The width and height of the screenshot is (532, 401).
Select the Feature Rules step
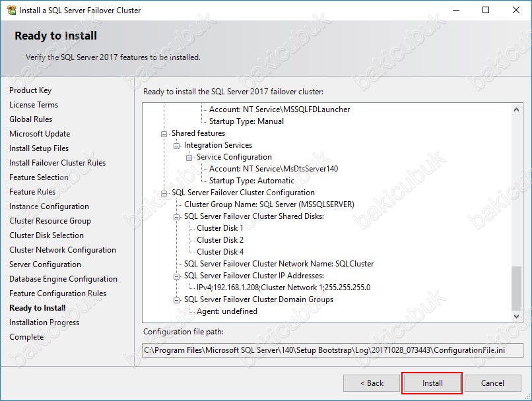point(32,192)
